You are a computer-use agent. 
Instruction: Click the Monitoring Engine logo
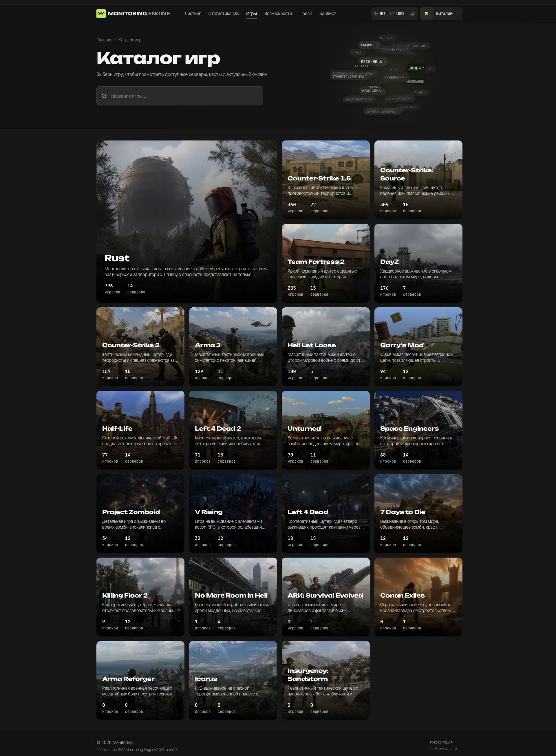tap(133, 13)
